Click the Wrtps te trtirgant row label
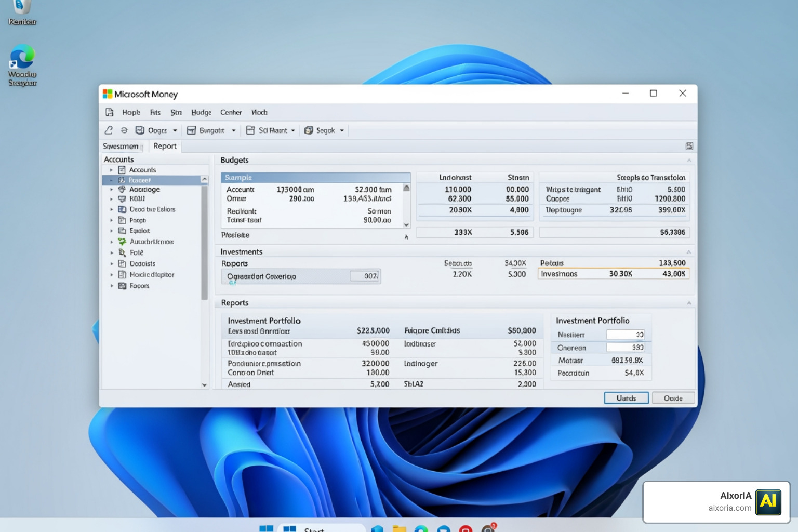The height and width of the screenshot is (532, 798). tap(573, 190)
